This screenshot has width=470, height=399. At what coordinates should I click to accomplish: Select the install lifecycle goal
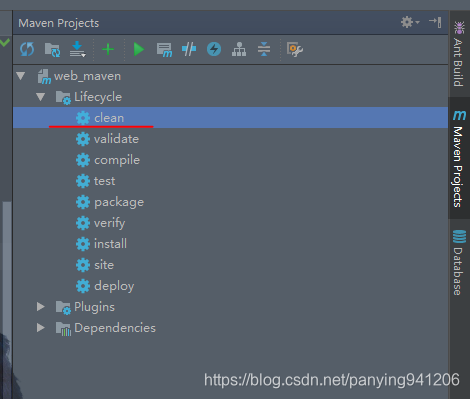point(230,244)
